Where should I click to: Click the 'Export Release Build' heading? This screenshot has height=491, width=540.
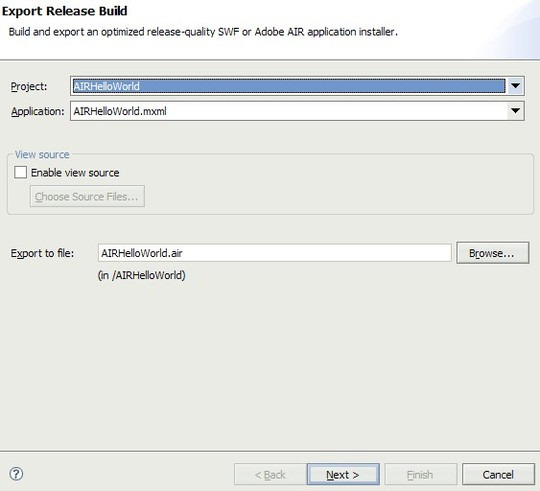[x=64, y=11]
